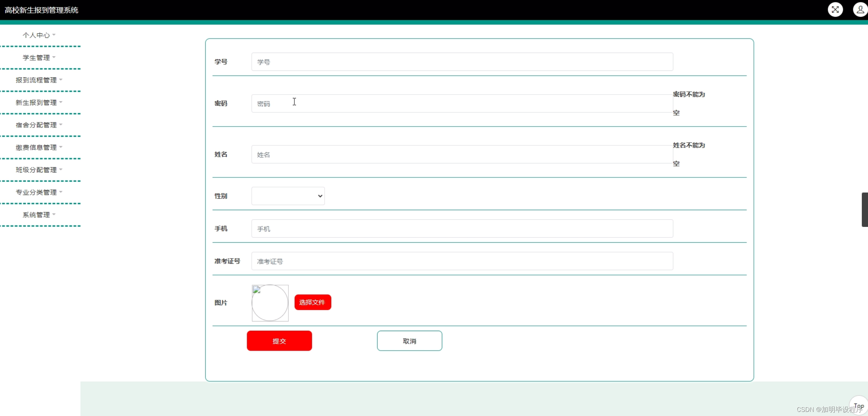Open the user profile icon top right
Screen dimensions: 868x416
pos(860,9)
